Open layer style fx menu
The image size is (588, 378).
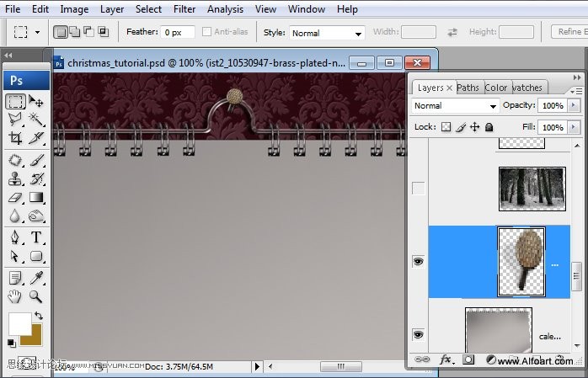click(446, 359)
